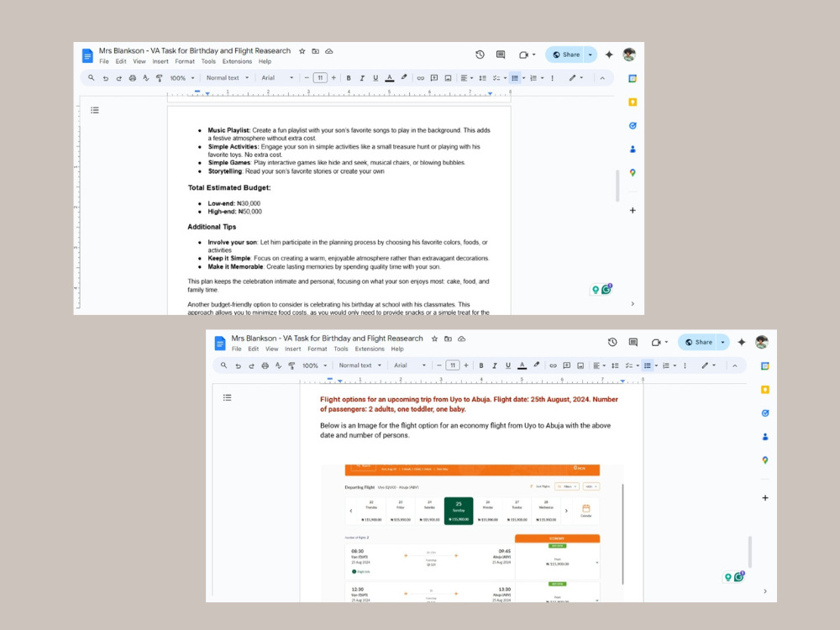This screenshot has width=840, height=630.
Task: Click Share button in bottom window
Action: 698,343
